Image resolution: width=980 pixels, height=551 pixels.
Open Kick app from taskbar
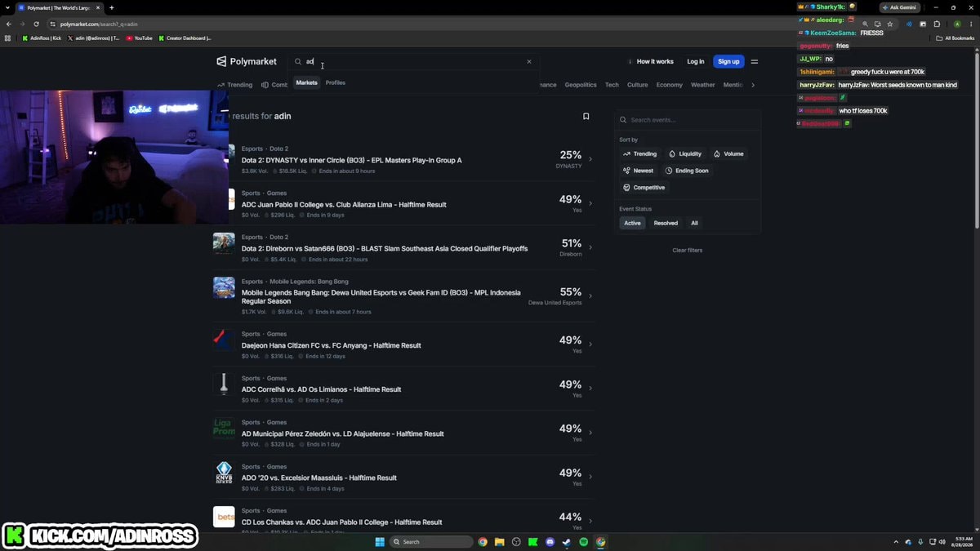pyautogui.click(x=532, y=542)
